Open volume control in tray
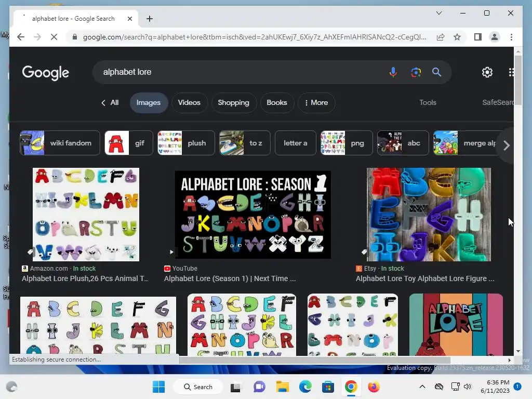The image size is (532, 399). point(468,387)
